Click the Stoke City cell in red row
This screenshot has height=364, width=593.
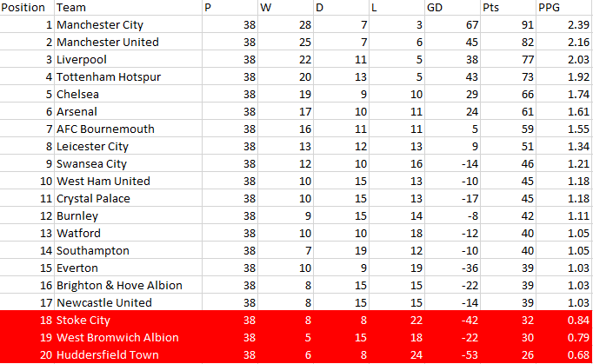coord(128,321)
